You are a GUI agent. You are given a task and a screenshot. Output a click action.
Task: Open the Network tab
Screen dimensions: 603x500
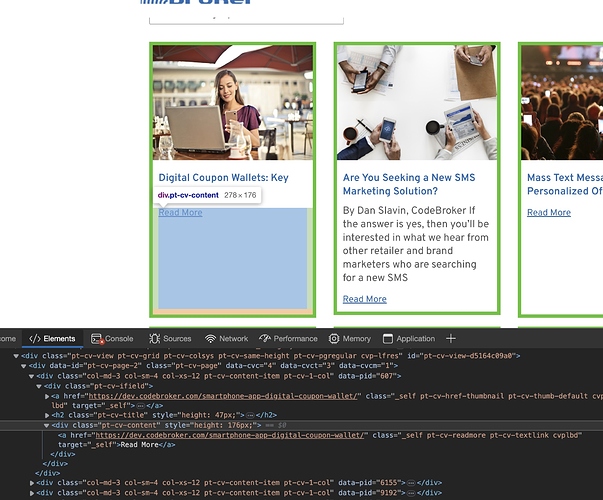pyautogui.click(x=226, y=339)
